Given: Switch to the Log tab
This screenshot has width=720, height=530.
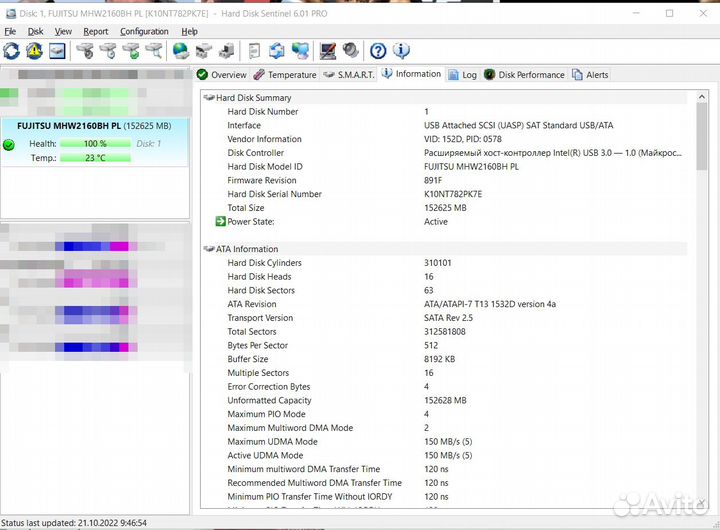Looking at the screenshot, I should pos(463,74).
